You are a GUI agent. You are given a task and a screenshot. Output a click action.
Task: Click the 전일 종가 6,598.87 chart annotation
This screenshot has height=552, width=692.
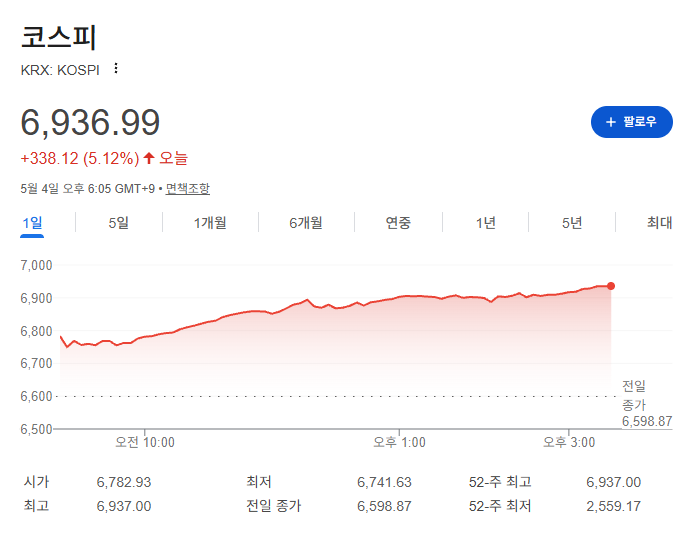point(647,404)
